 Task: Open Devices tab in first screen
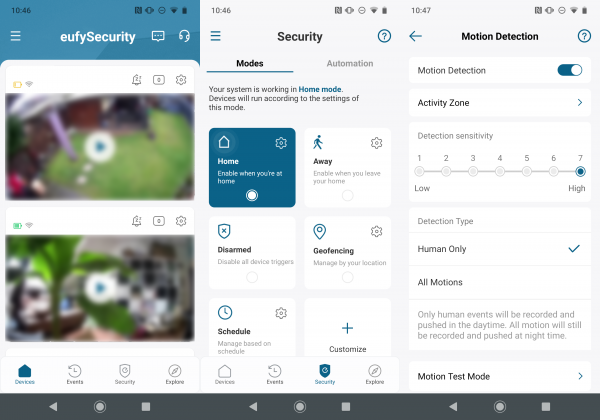(25, 374)
